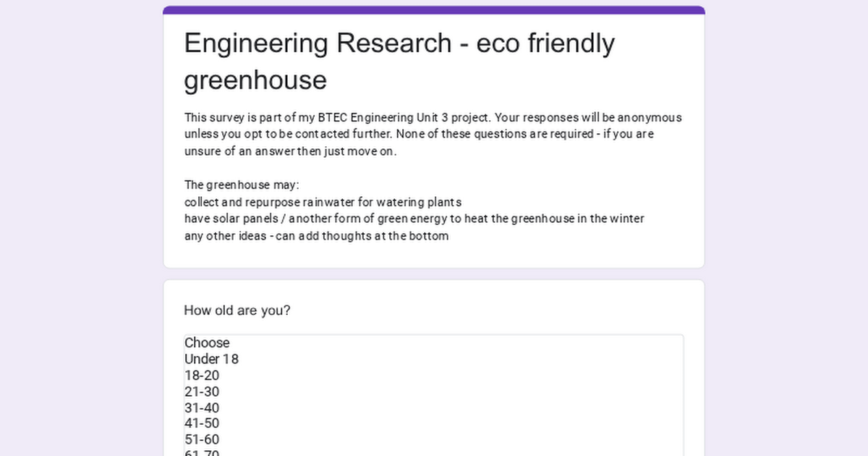Pick the "Under 18" age option
The image size is (868, 456).
(x=211, y=359)
